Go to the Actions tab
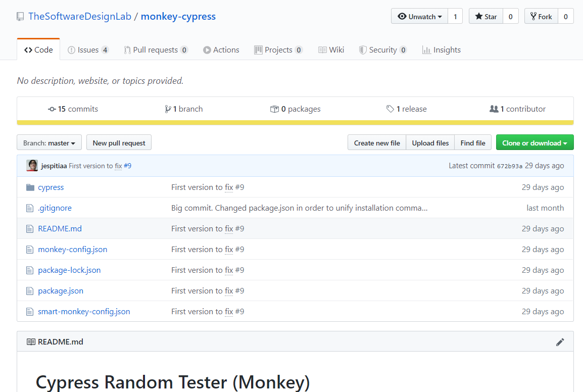 [221, 50]
